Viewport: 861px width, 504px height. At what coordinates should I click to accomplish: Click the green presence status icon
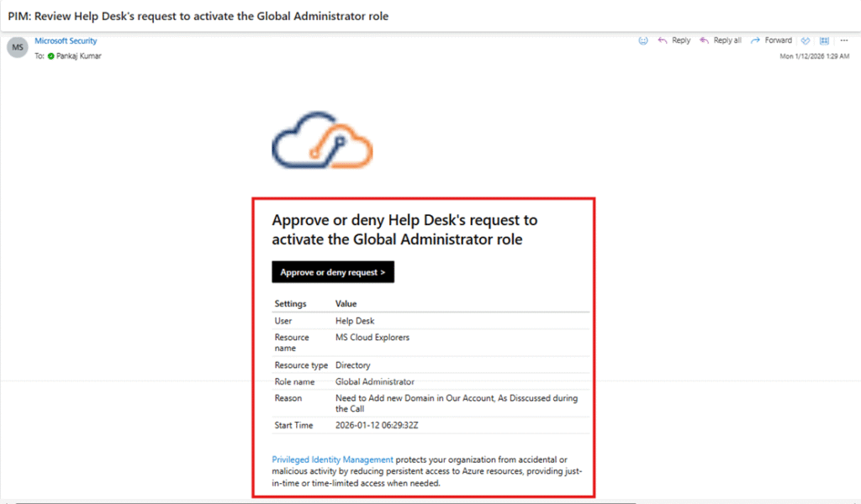(x=51, y=56)
